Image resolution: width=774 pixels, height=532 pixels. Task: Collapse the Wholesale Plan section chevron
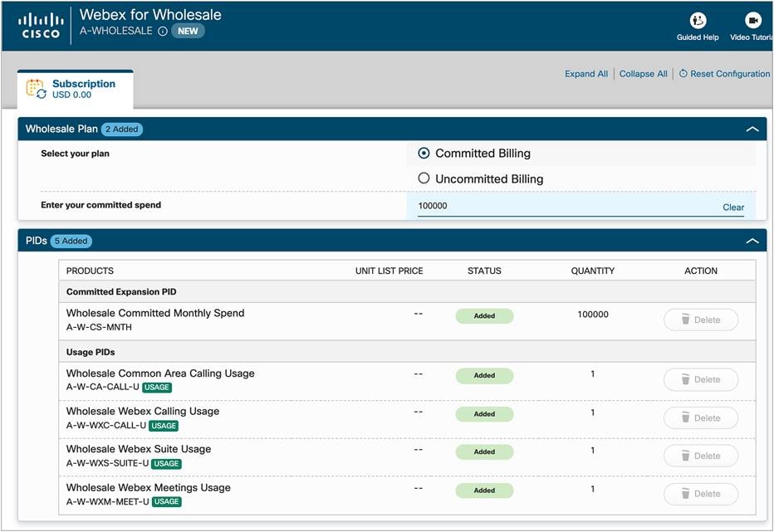click(752, 129)
